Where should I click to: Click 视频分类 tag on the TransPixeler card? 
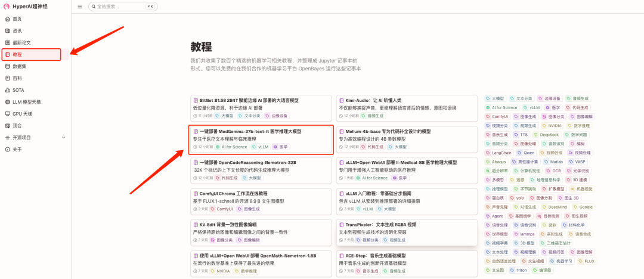(367, 240)
